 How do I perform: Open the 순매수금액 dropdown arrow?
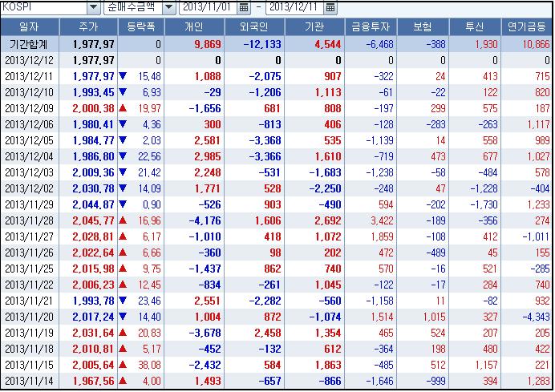click(x=169, y=7)
